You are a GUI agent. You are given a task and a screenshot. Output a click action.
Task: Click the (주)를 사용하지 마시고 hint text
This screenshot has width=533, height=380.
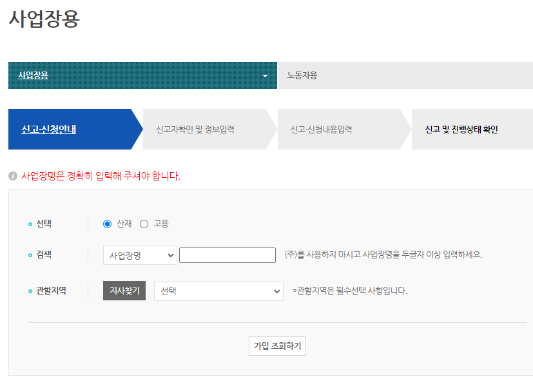pyautogui.click(x=383, y=255)
